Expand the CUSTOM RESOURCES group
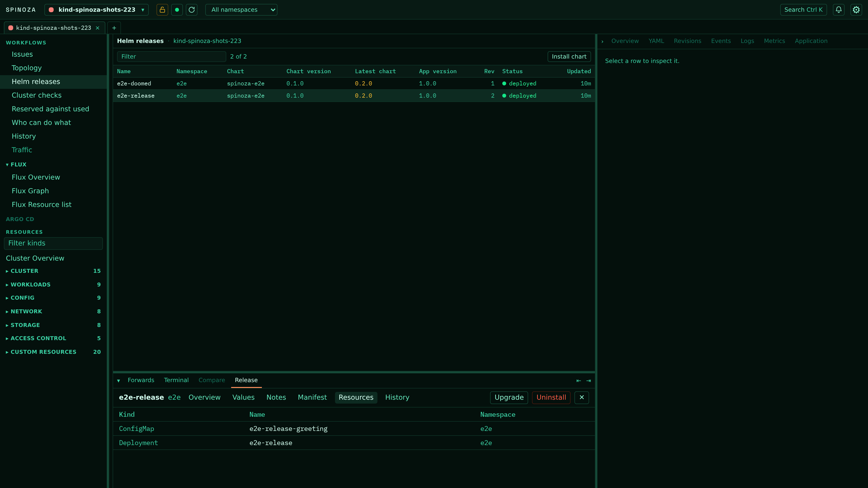 coord(53,352)
